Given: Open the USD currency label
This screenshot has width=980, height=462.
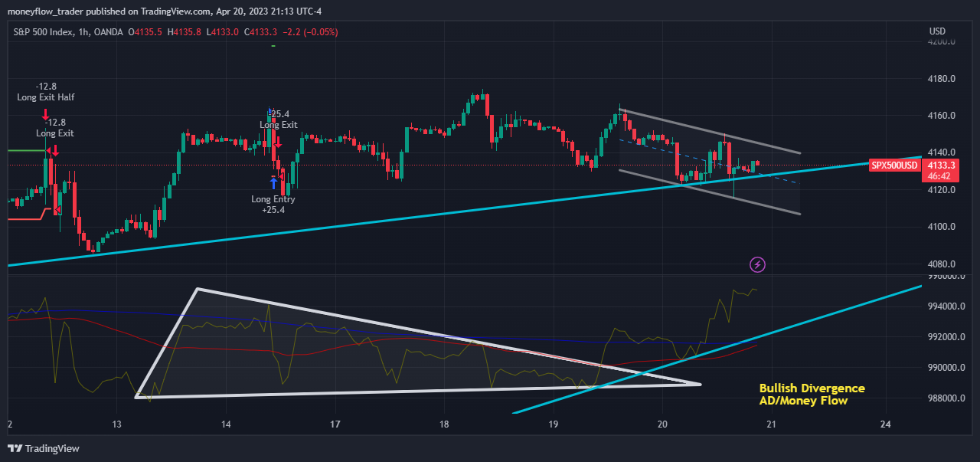Looking at the screenshot, I should click(937, 31).
